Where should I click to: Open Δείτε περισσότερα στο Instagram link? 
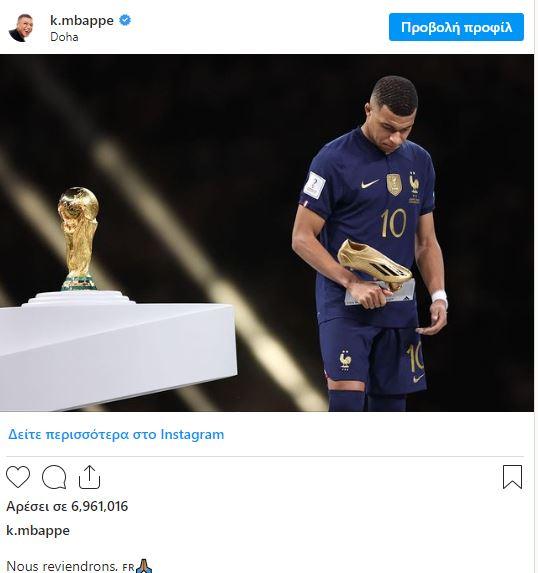[x=116, y=435]
